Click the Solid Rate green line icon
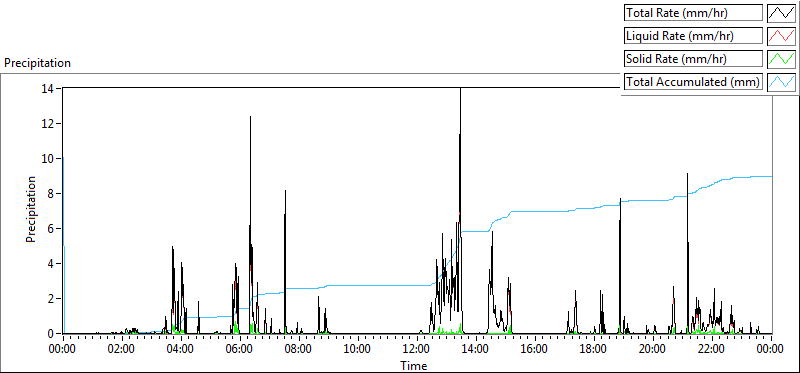 (781, 58)
